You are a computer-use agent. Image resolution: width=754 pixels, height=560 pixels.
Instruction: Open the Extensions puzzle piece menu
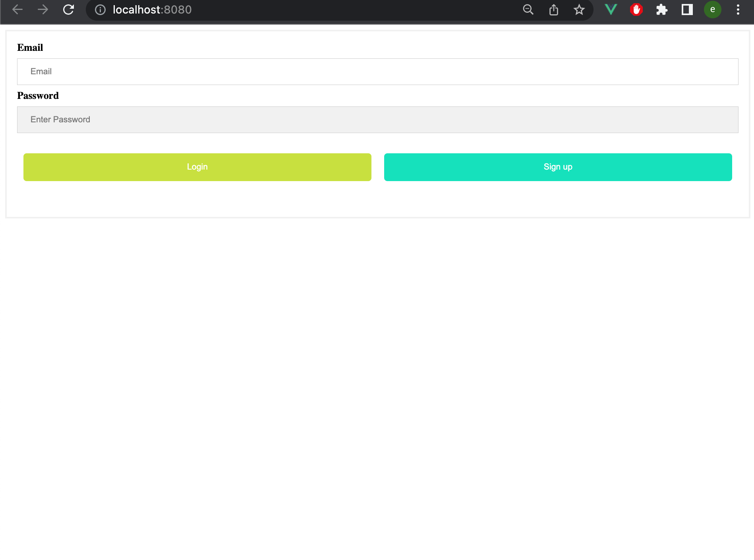pyautogui.click(x=662, y=10)
